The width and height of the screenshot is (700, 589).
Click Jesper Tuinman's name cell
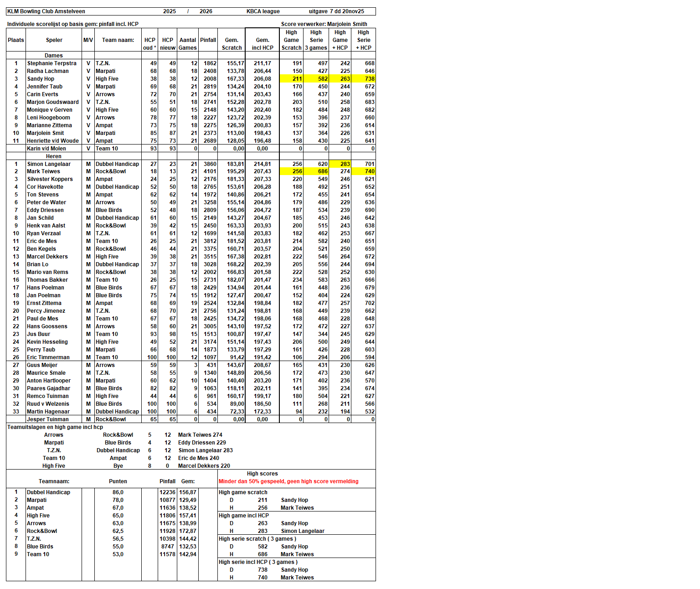pyautogui.click(x=48, y=419)
